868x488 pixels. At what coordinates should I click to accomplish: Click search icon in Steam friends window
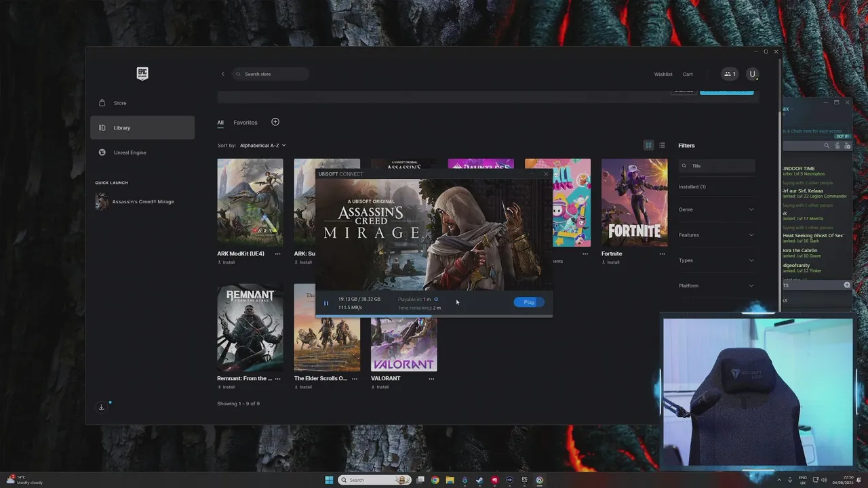point(827,145)
